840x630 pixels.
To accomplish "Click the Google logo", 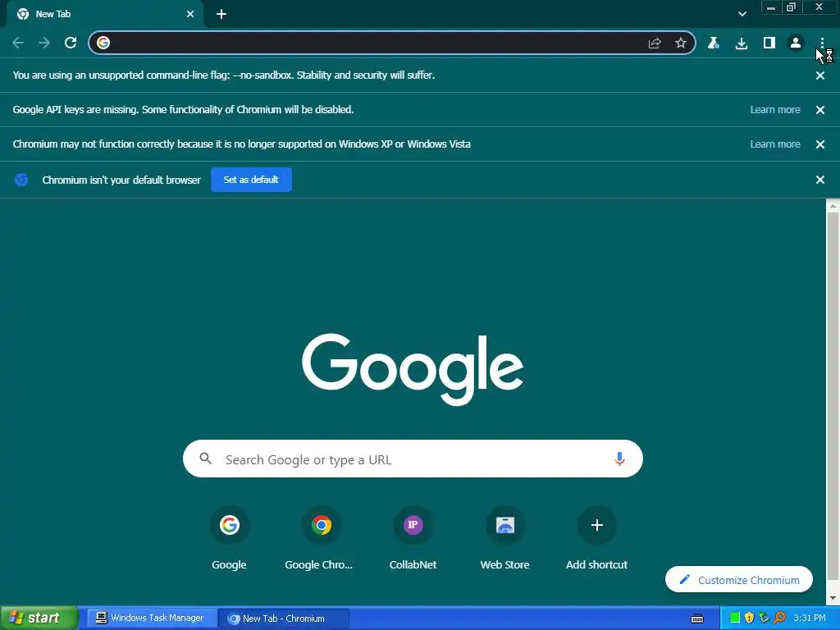I will [413, 368].
